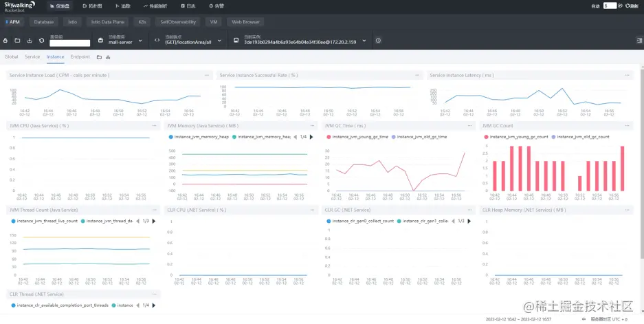The width and height of the screenshot is (644, 324).
Task: Open the Web Browser dashboard tab
Action: (x=245, y=22)
